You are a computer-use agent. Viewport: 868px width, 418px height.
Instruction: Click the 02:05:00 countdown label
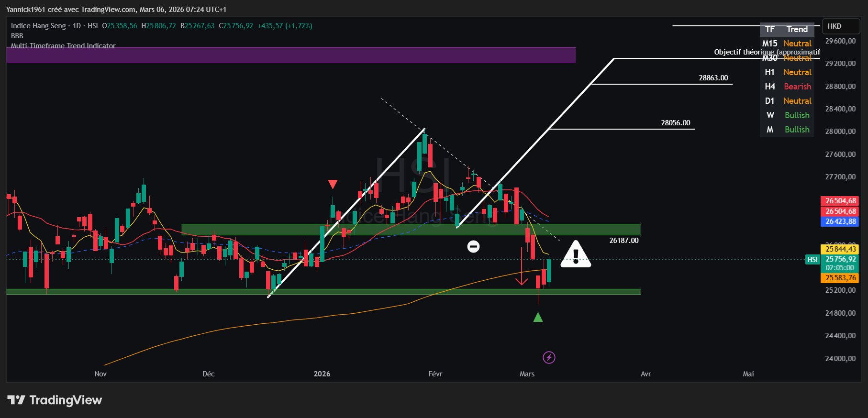click(840, 268)
